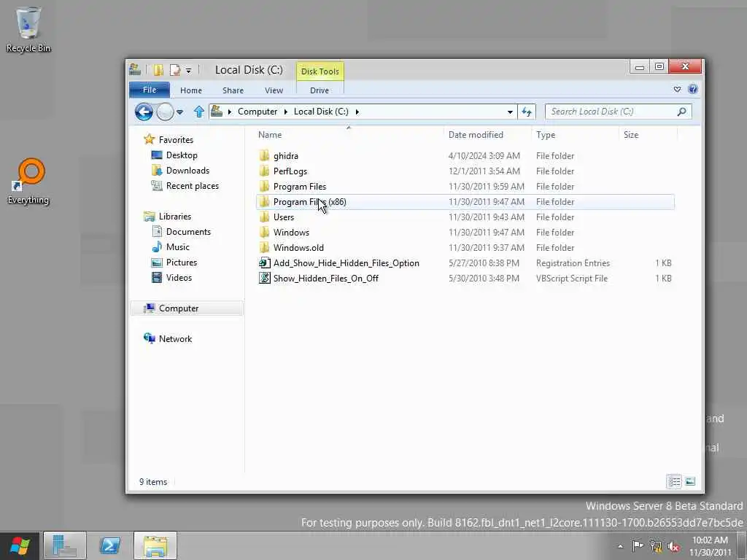Viewport: 747px width, 560px height.
Task: Select Desktop under Favorites
Action: click(182, 155)
